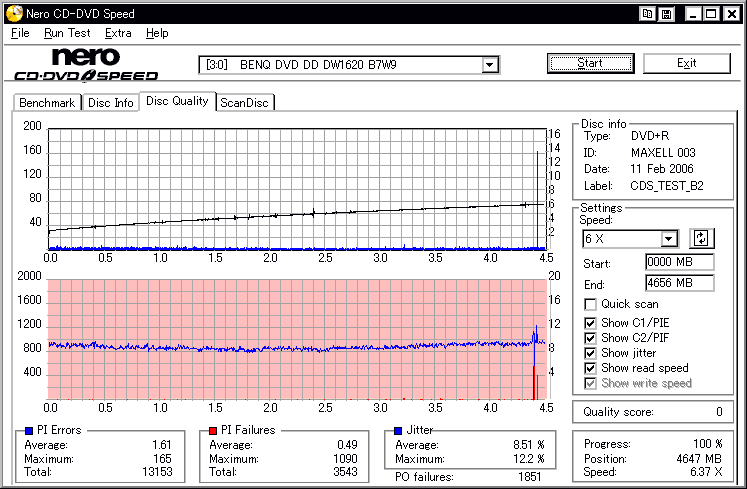Click the Start position field 0000 MB
Viewport: 747px width, 489px height.
(679, 262)
